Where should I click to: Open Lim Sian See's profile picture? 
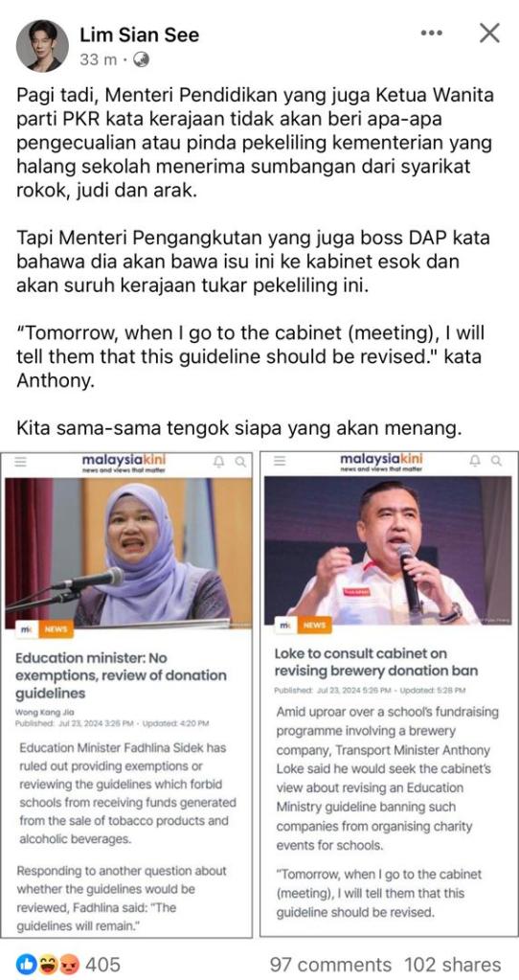click(42, 45)
